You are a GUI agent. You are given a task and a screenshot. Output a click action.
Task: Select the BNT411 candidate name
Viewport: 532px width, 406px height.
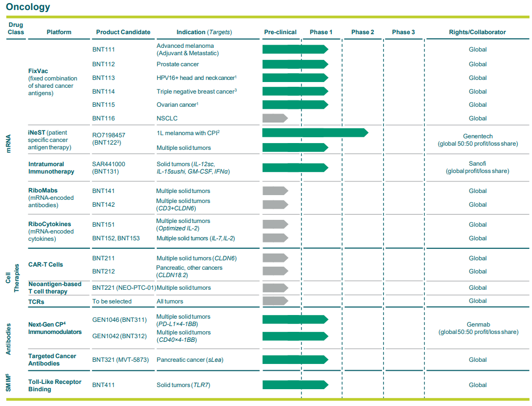coord(104,385)
